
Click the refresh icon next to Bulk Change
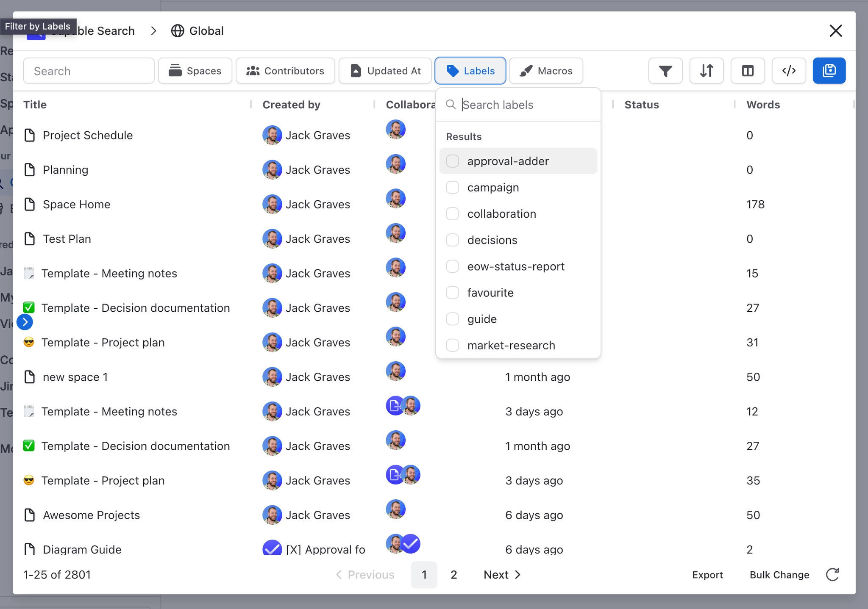(833, 575)
